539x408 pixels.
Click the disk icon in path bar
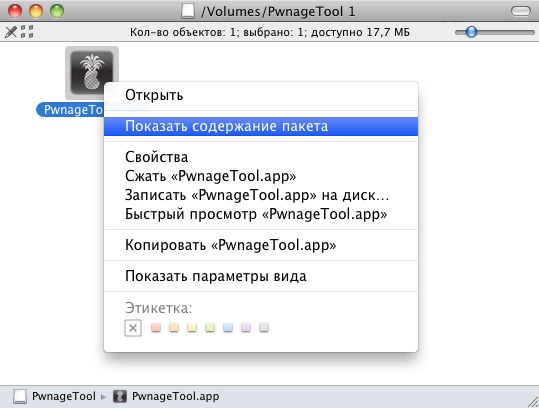tap(20, 397)
